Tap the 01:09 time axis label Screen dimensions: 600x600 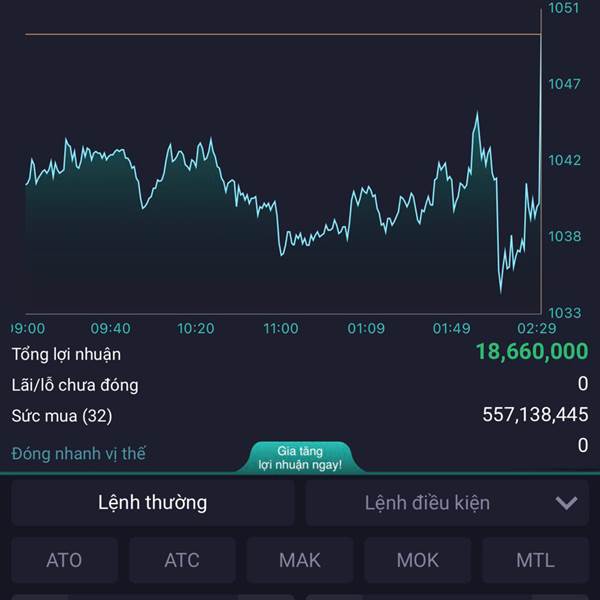366,328
